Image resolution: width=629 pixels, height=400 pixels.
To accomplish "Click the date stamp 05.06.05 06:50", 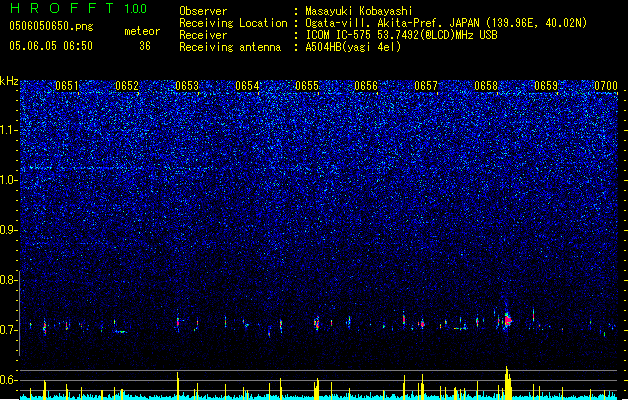I will click(x=51, y=46).
